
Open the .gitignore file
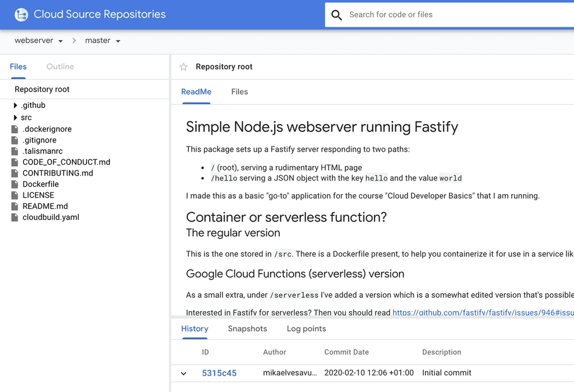point(41,140)
